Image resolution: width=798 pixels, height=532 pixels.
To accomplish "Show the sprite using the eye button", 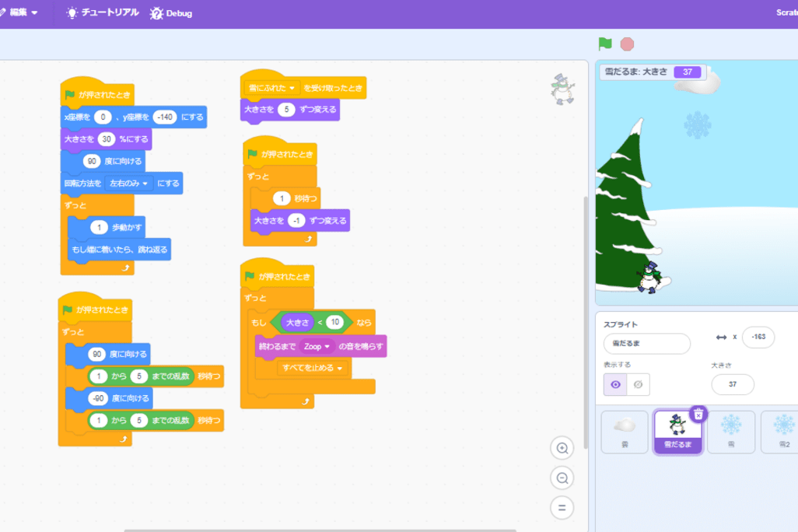I will pos(615,384).
